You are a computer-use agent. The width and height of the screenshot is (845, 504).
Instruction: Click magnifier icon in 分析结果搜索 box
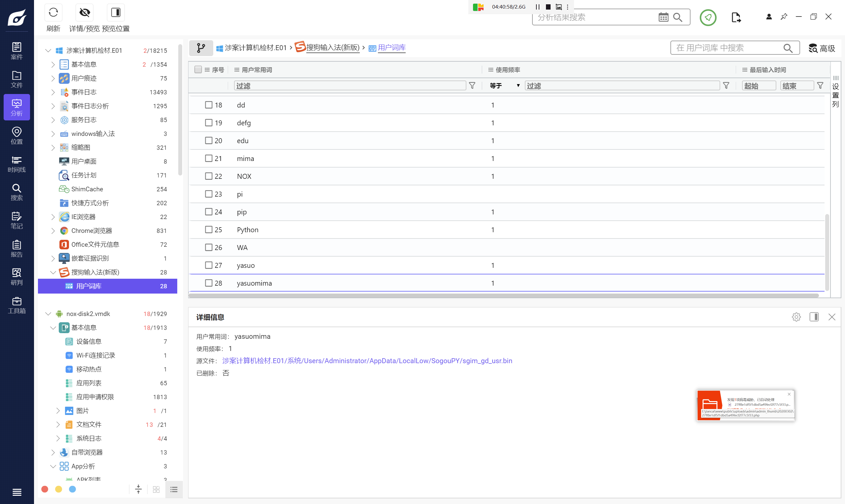[x=678, y=17]
